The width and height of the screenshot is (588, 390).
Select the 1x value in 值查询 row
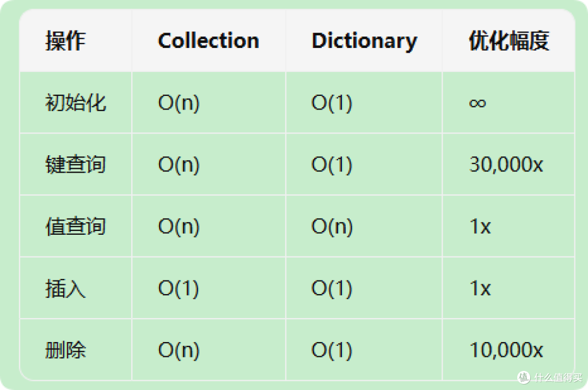[x=480, y=227]
